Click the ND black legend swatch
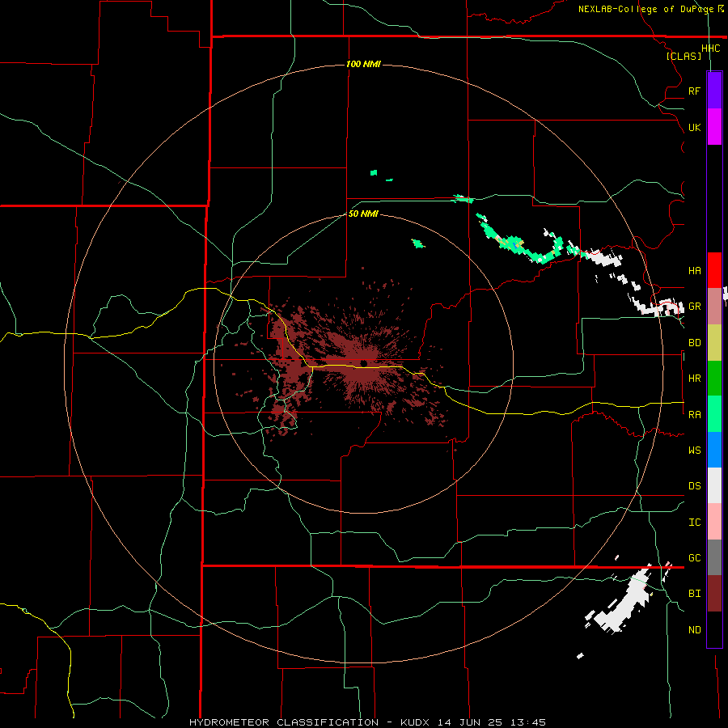This screenshot has height=728, width=728. 714,629
